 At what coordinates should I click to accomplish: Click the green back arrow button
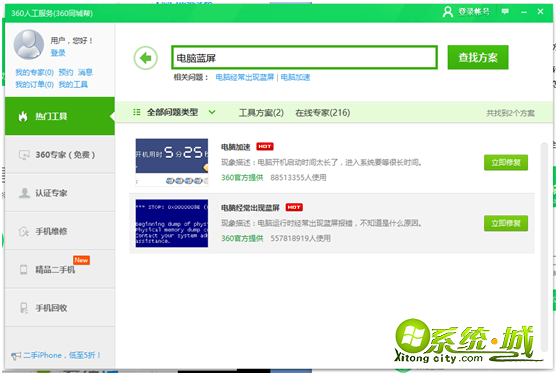pos(146,58)
